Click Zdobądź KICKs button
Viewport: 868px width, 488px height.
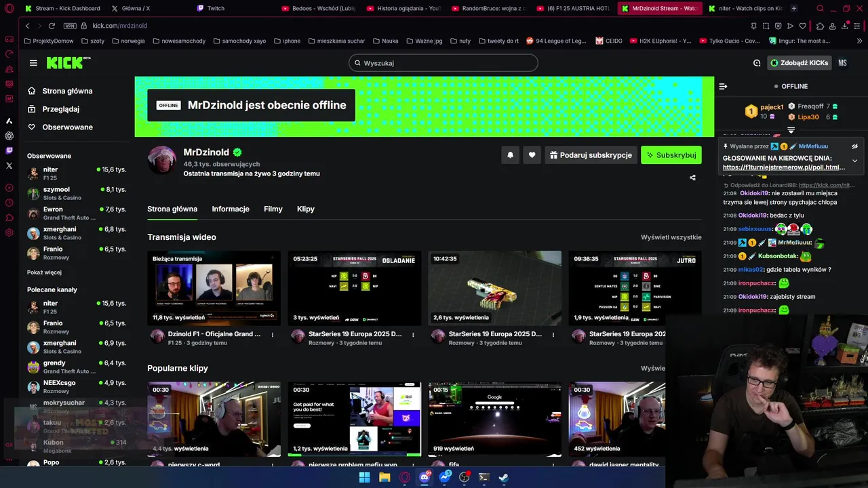coord(799,63)
